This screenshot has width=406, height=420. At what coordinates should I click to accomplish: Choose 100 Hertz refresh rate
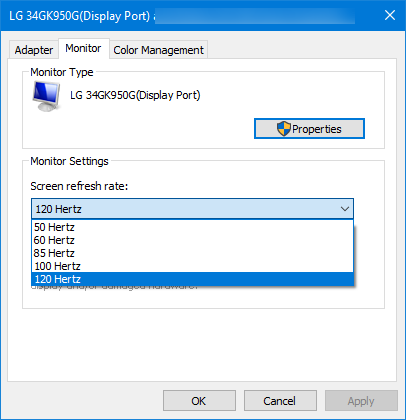pyautogui.click(x=192, y=266)
